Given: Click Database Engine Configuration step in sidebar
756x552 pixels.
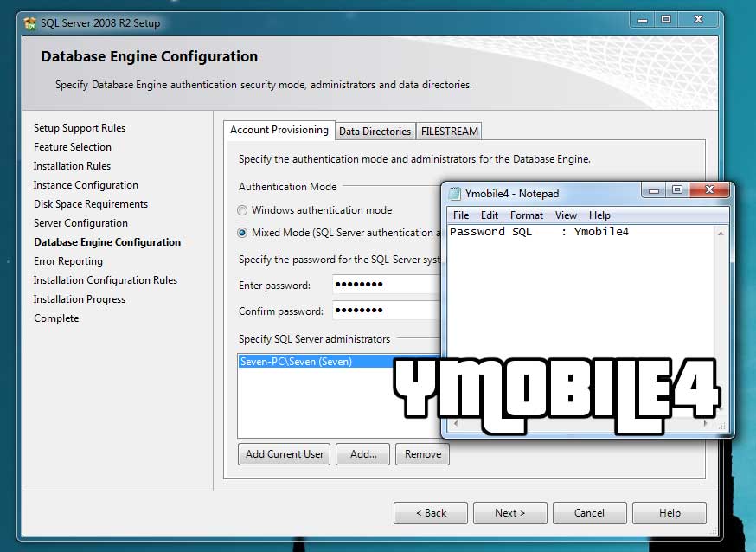Looking at the screenshot, I should [107, 242].
